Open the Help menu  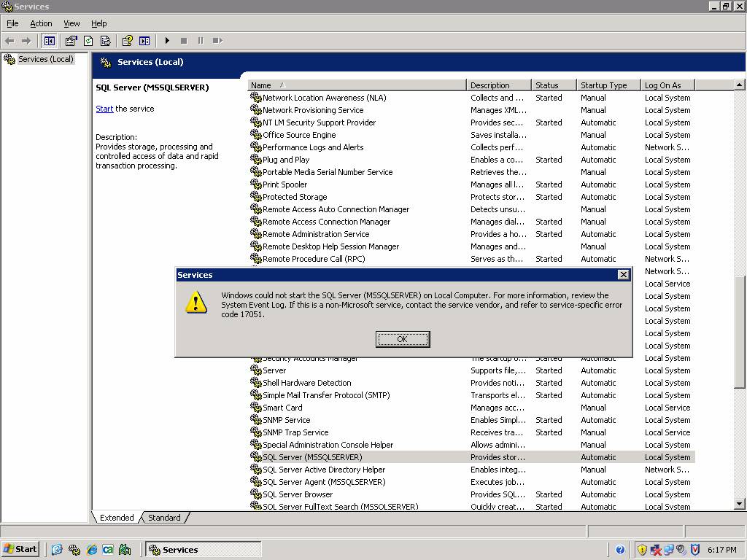click(99, 23)
